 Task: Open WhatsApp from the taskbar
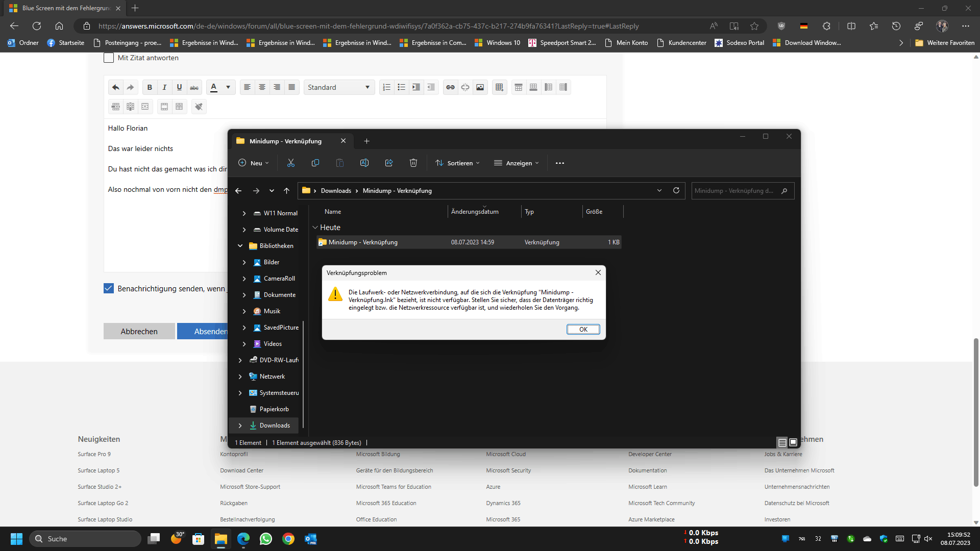pyautogui.click(x=266, y=539)
